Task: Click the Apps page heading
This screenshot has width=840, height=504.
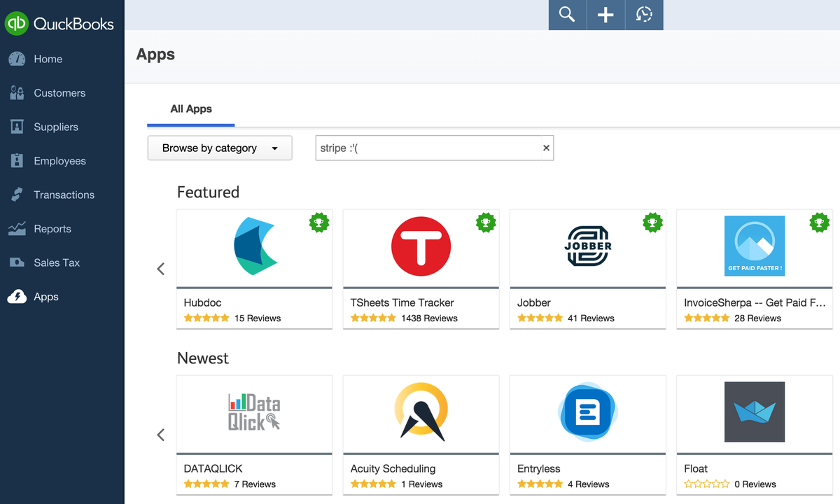Action: point(155,55)
